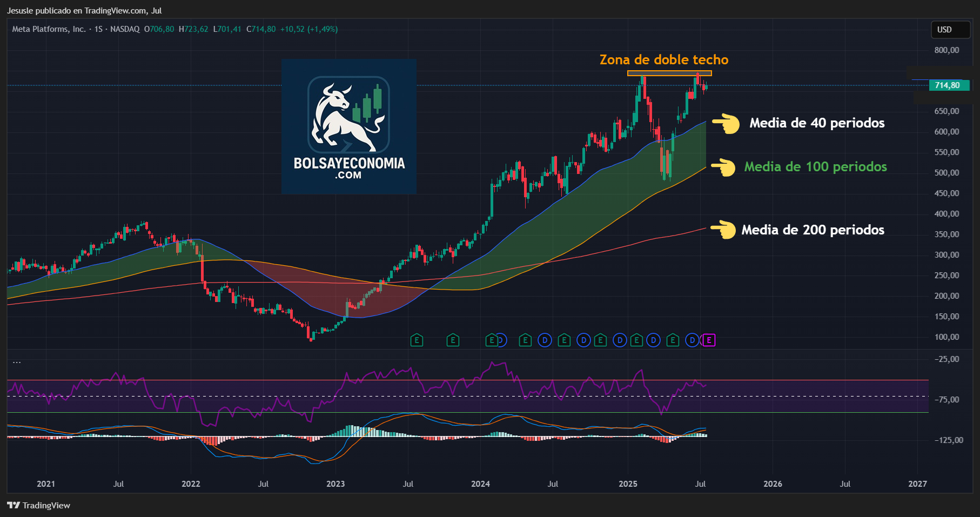Select the Zona de doble techo label
Viewport: 980px width, 517px height.
[x=664, y=60]
